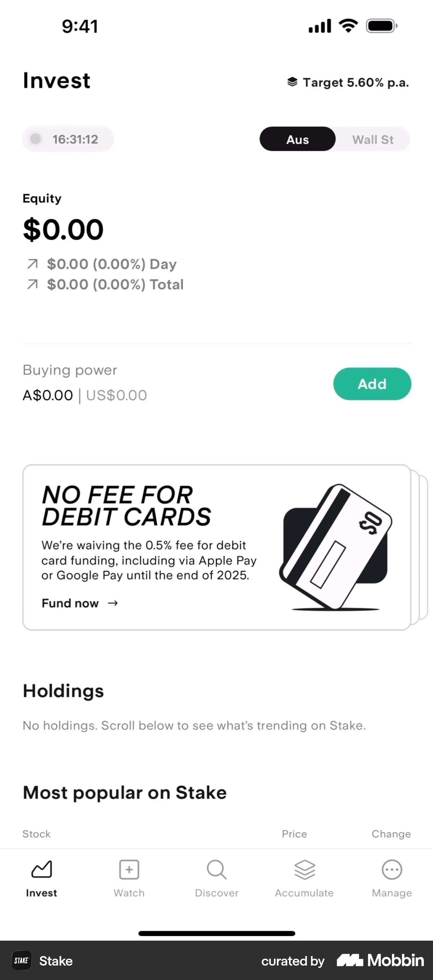This screenshot has width=433, height=980.
Task: Select A$0.00 buying power currency
Action: click(x=48, y=395)
